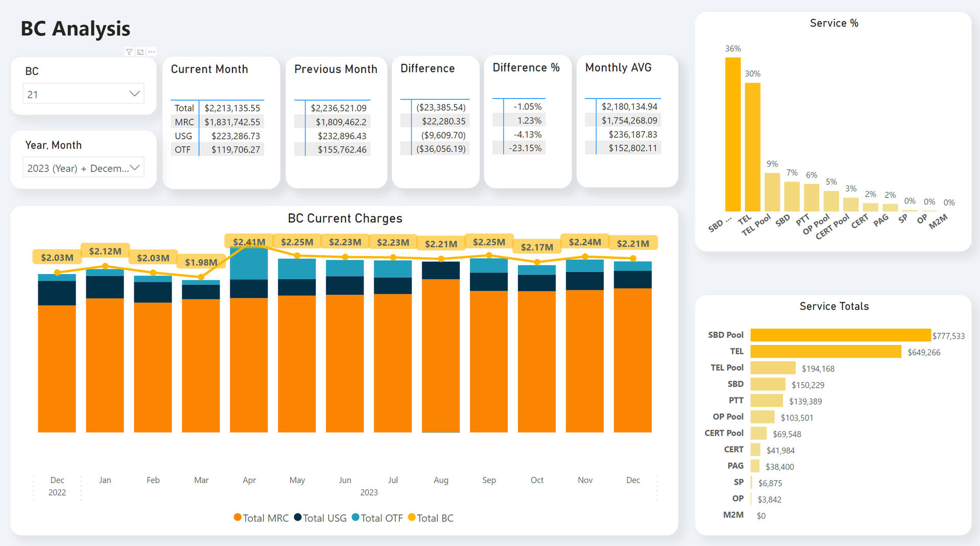Select the TEL bar in Service Totals
Screen dimensions: 980x546
(x=825, y=351)
